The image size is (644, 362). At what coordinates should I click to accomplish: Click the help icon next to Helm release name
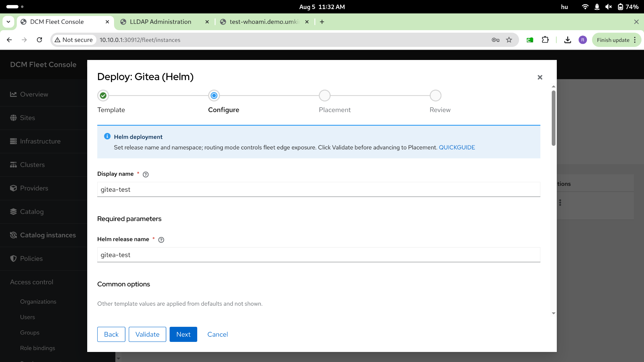(161, 240)
